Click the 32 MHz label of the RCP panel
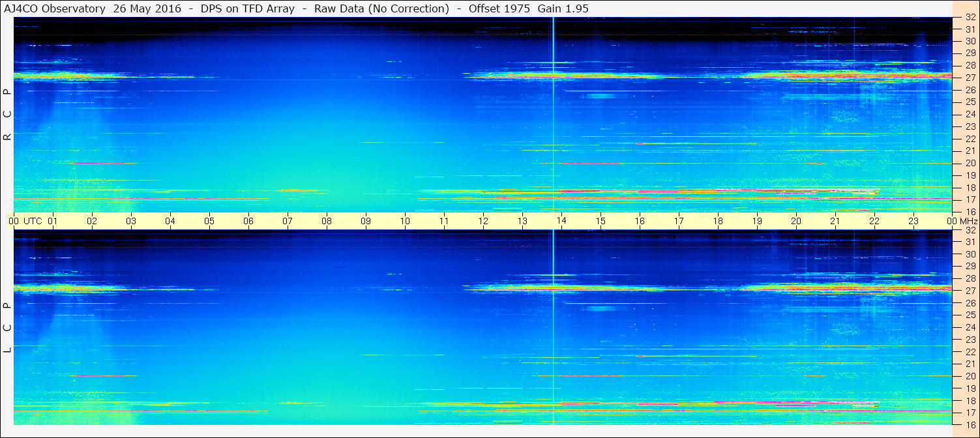The image size is (980, 438). pos(970,19)
